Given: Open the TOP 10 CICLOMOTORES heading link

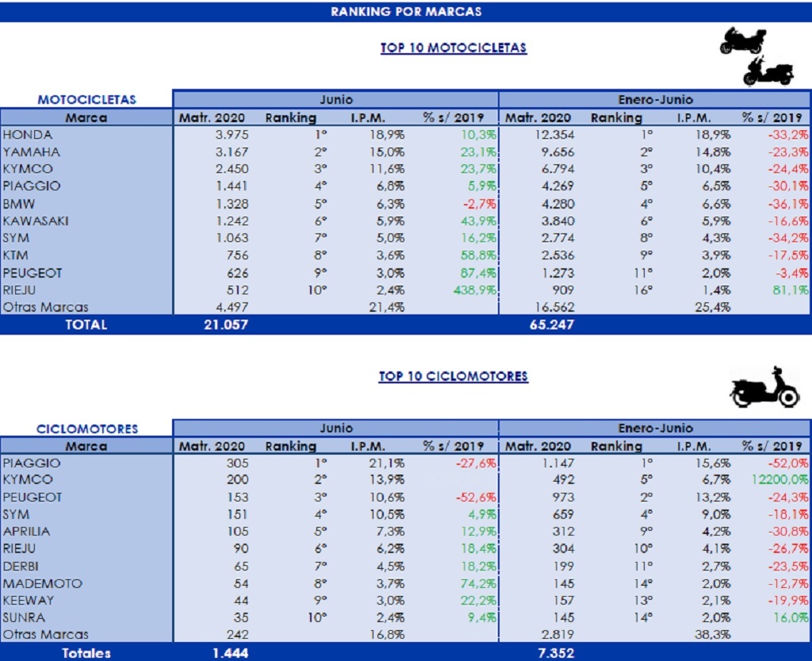Looking at the screenshot, I should (x=454, y=376).
